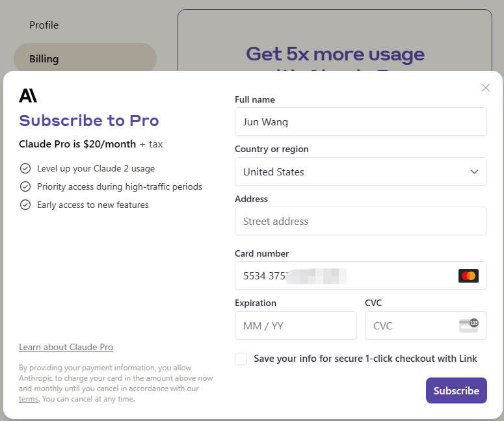Close the Subscribe to Pro dialog
The width and height of the screenshot is (504, 421).
click(x=485, y=88)
